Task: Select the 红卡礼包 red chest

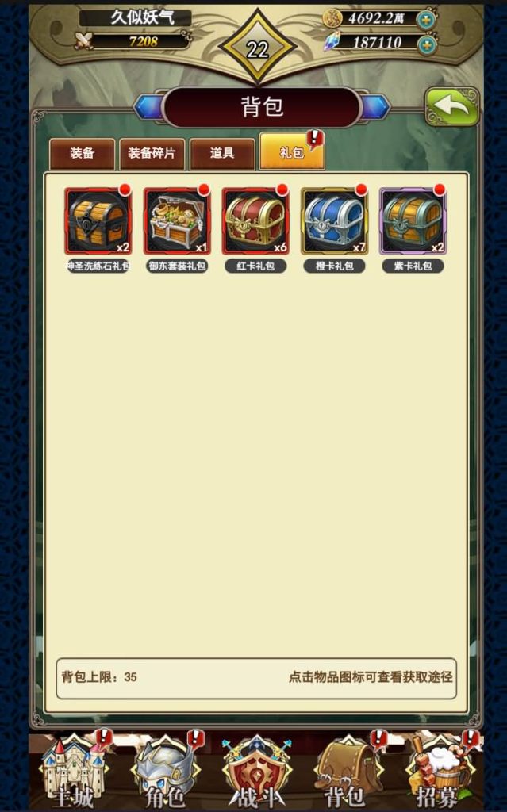Action: [x=255, y=221]
